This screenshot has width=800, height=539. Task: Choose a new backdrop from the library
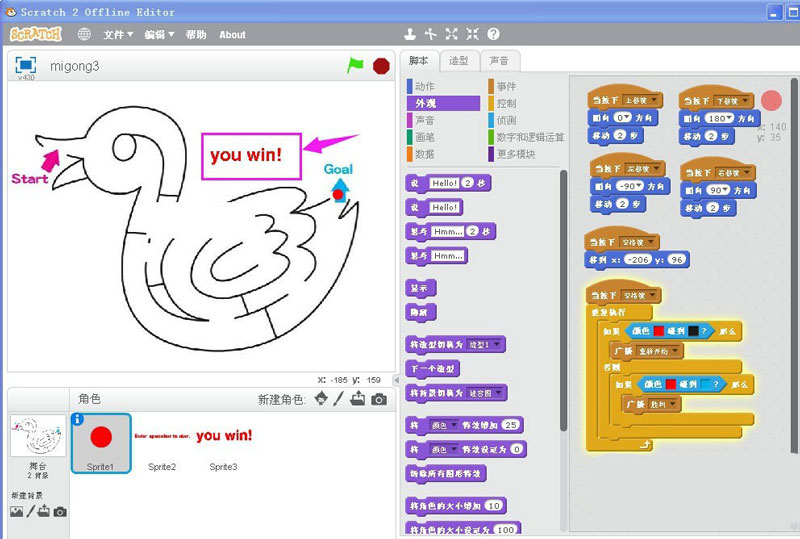point(16,511)
